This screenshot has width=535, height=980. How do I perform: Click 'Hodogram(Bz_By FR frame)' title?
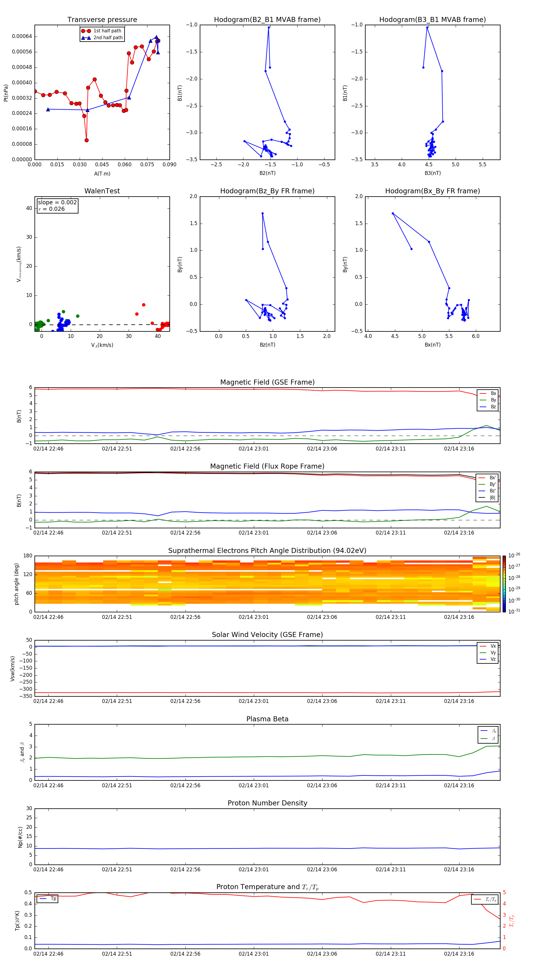pos(267,191)
